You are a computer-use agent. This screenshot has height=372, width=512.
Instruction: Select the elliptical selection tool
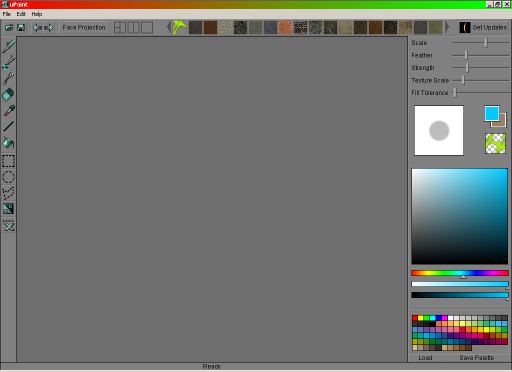coord(9,177)
